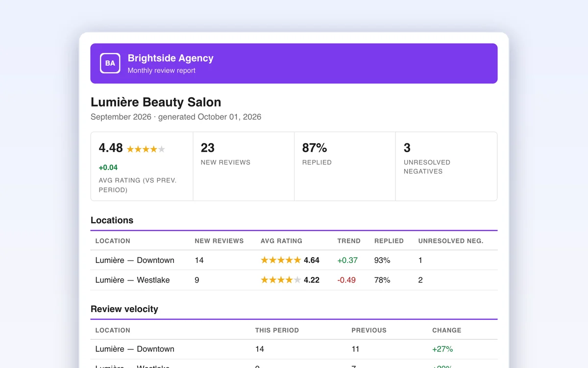Viewport: 588px width, 368px height.
Task: Click the NEW REVIEWS column header
Action: [x=219, y=241]
